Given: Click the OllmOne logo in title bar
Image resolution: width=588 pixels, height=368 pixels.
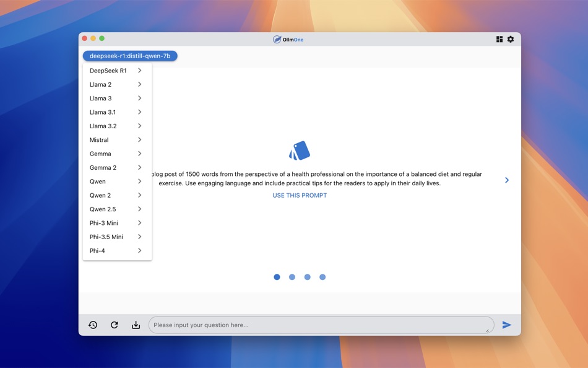Looking at the screenshot, I should tap(288, 40).
